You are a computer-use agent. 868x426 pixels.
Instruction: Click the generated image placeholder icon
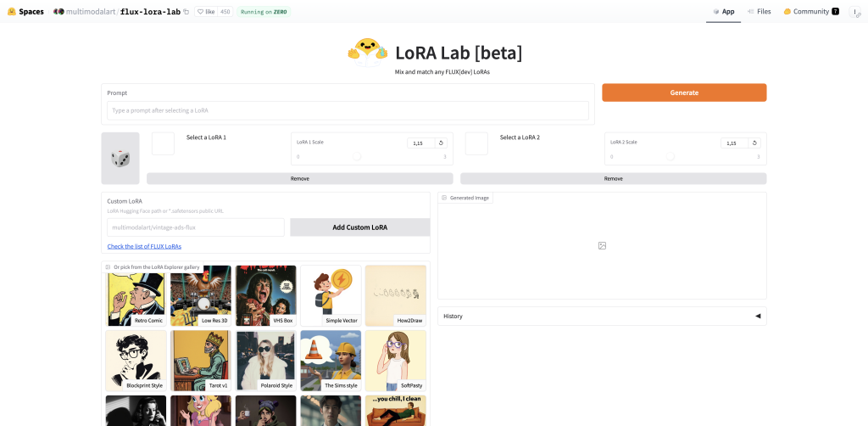click(x=603, y=245)
